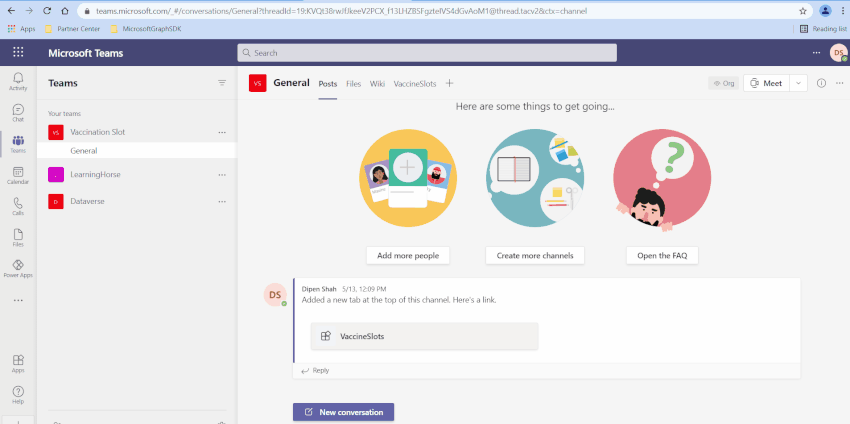The image size is (850, 424).
Task: Open the Help icon in the sidebar
Action: [18, 395]
